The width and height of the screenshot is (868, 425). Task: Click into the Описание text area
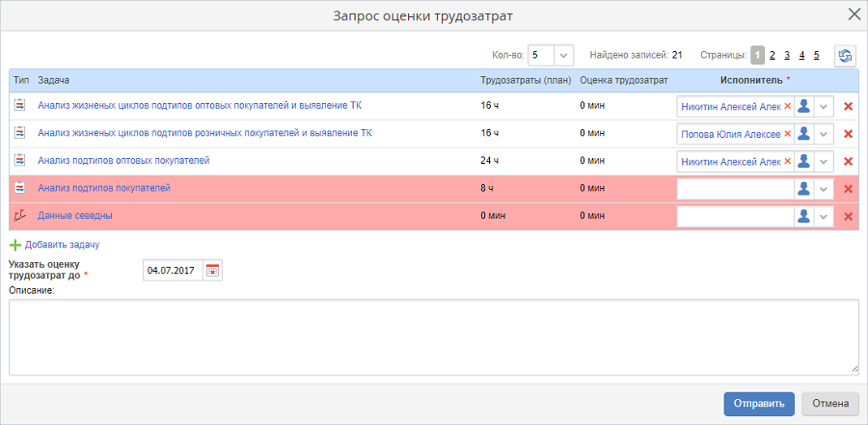(433, 336)
